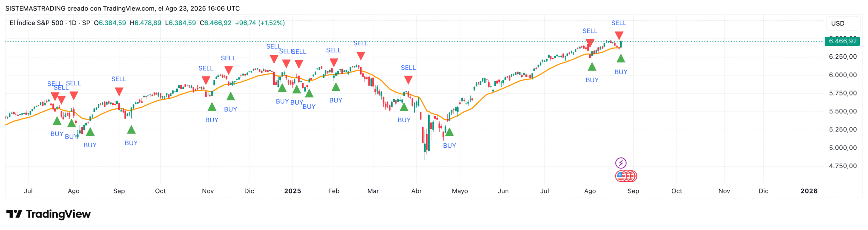This screenshot has width=868, height=230.
Task: Open the USD currency selector
Action: 837,23
